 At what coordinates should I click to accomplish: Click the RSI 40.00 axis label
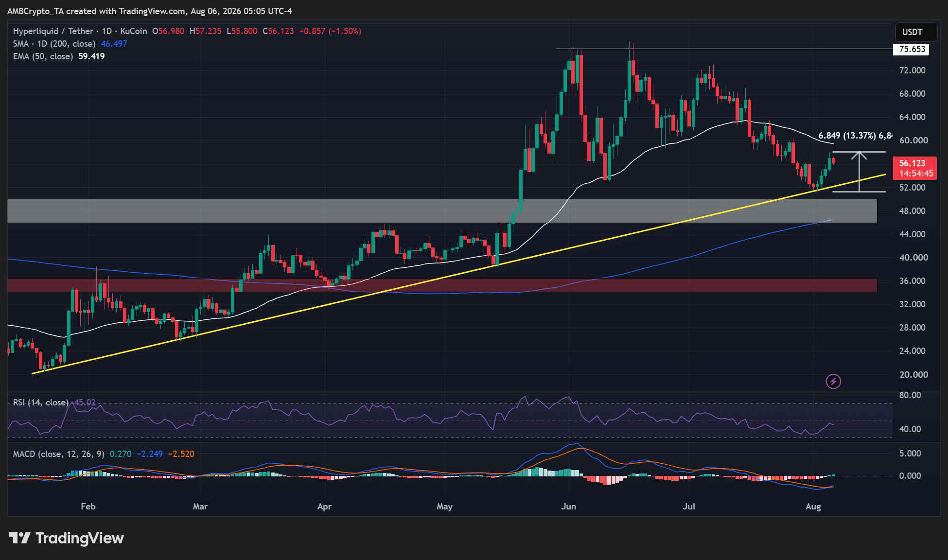click(x=910, y=429)
